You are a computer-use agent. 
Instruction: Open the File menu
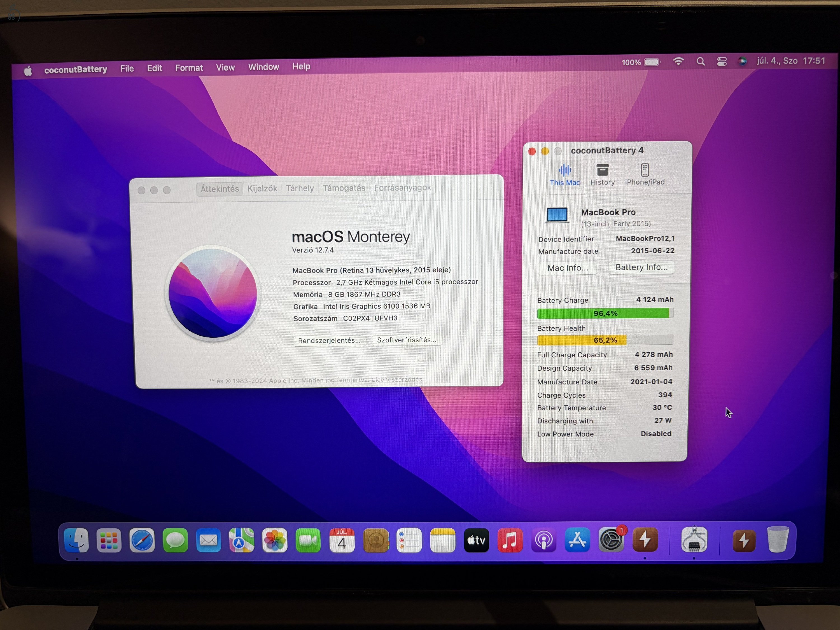[x=127, y=69]
